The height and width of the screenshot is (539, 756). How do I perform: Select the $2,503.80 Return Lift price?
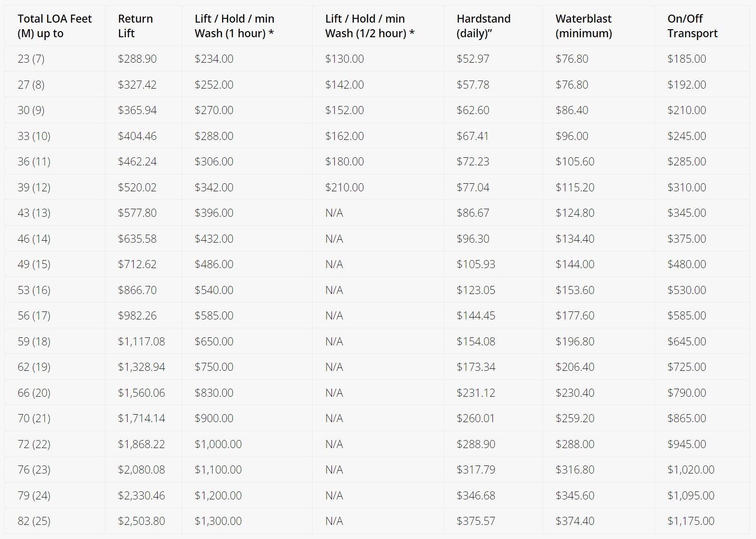pos(141,521)
